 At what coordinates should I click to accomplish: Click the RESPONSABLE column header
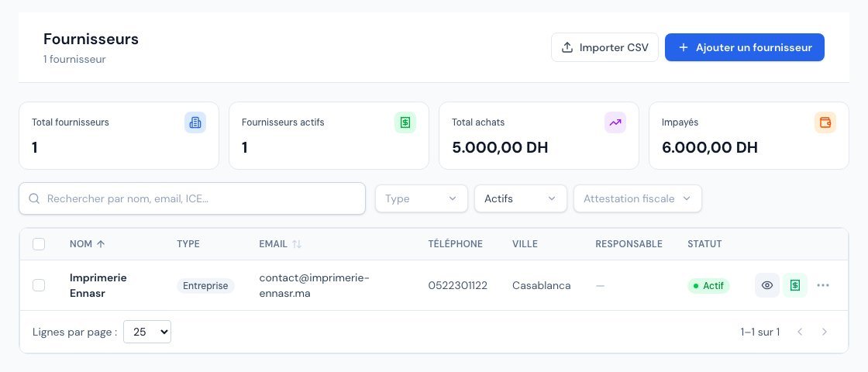click(x=629, y=244)
